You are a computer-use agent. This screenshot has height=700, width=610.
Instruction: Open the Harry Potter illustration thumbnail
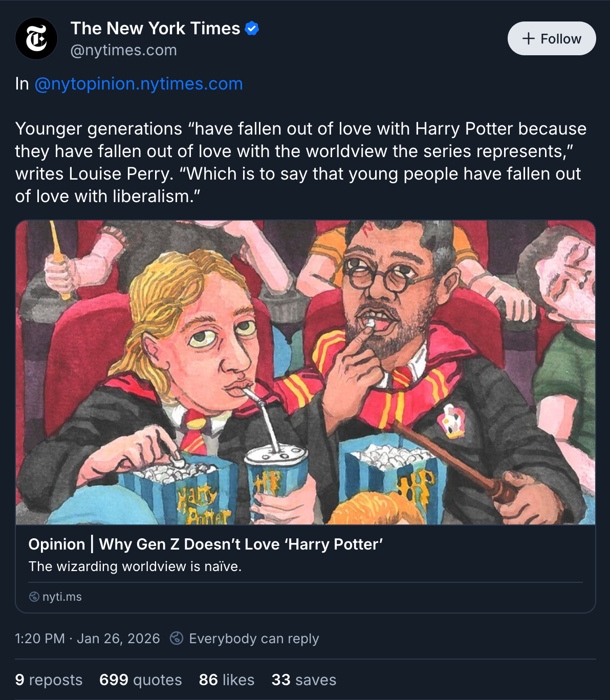point(306,372)
